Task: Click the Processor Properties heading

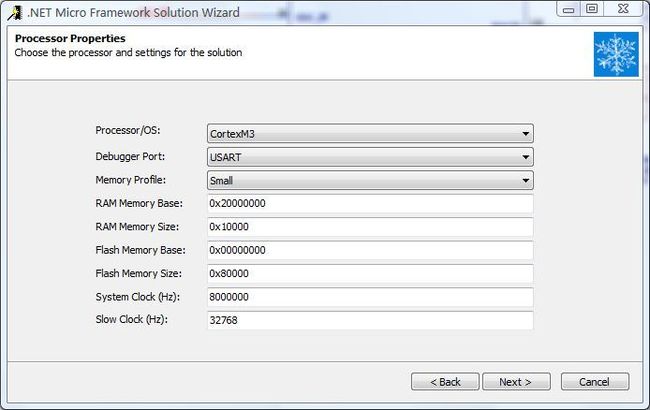Action: 70,39
